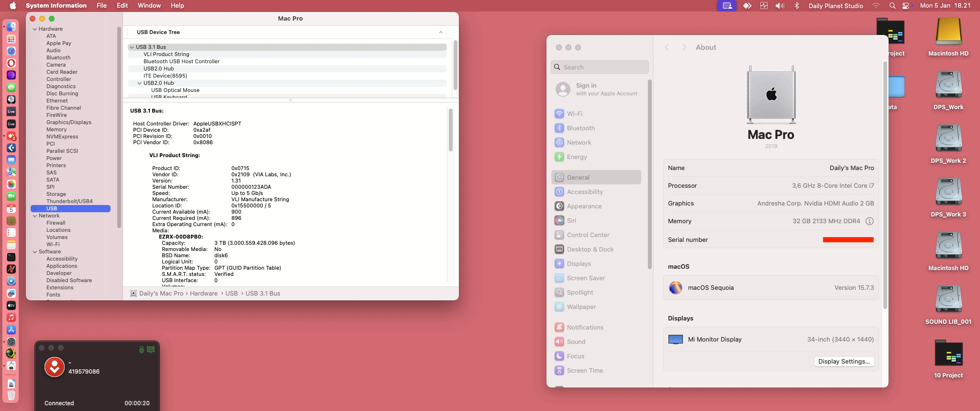980x411 pixels.
Task: Select the DPS_Work 3 drive icon
Action: [x=948, y=197]
